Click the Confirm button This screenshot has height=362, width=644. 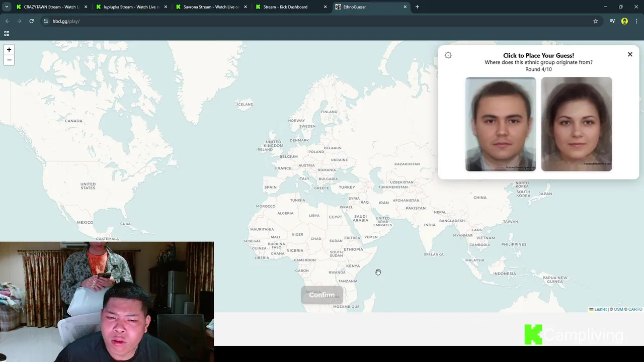point(322,295)
